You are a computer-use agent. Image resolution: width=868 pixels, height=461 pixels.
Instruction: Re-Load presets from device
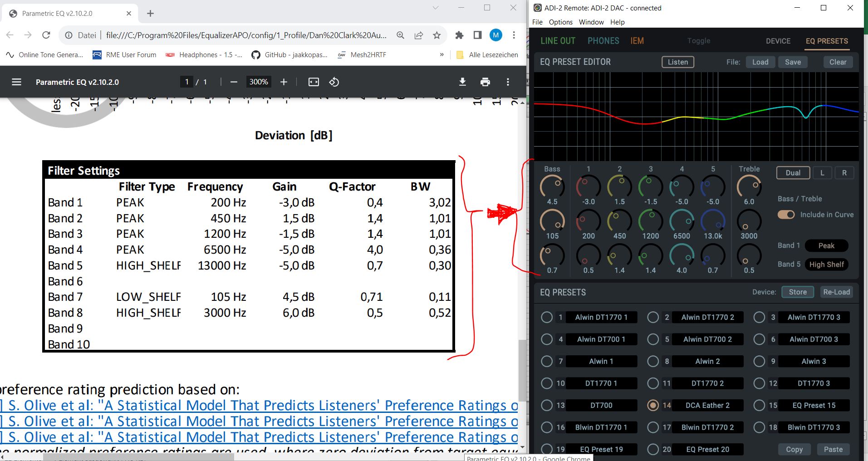[837, 292]
